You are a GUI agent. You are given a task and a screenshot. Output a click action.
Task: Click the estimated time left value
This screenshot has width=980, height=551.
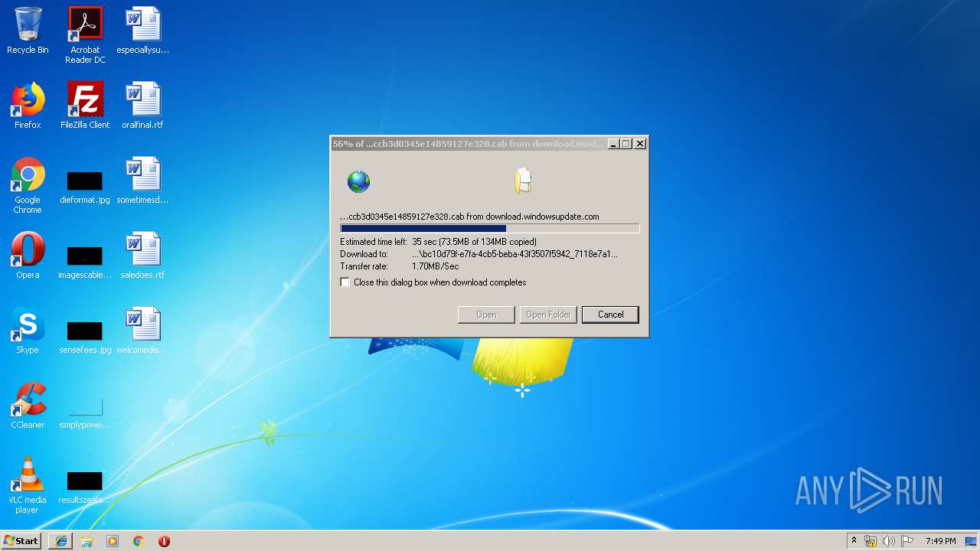pyautogui.click(x=474, y=242)
